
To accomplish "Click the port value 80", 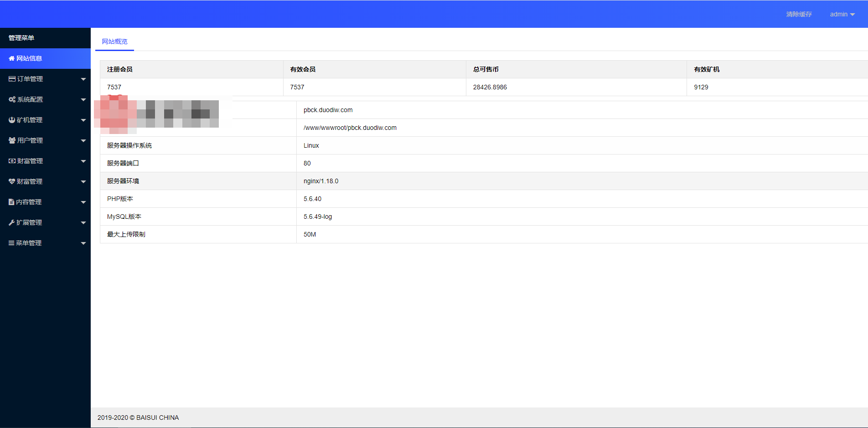I will click(307, 163).
